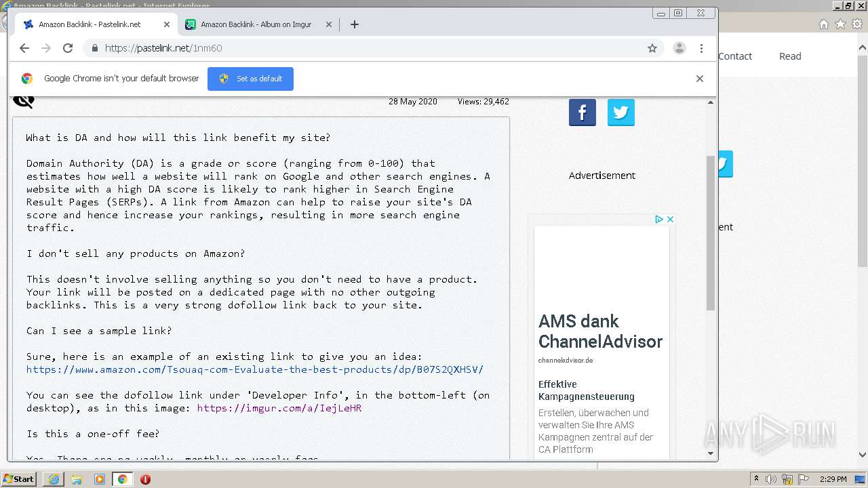Screen dimensions: 868x488
Task: Open the imgur.com/a/IejLeHR link
Action: tap(279, 408)
